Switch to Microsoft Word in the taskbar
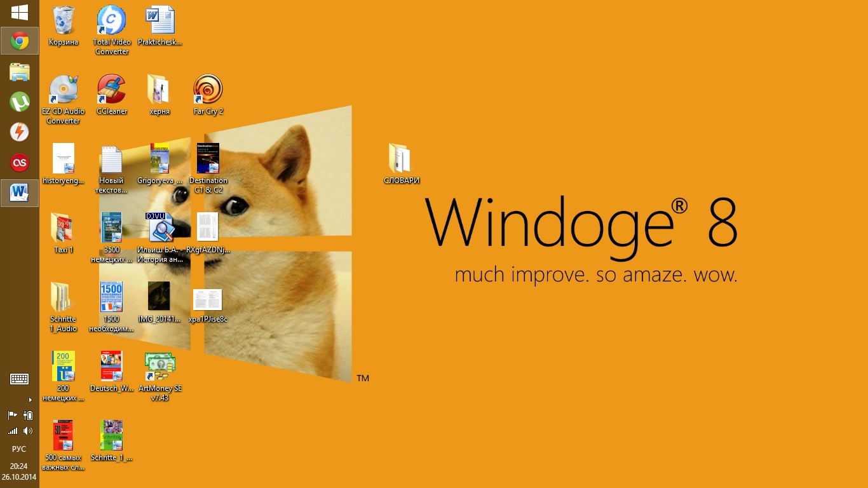The height and width of the screenshot is (488, 868). [x=20, y=193]
